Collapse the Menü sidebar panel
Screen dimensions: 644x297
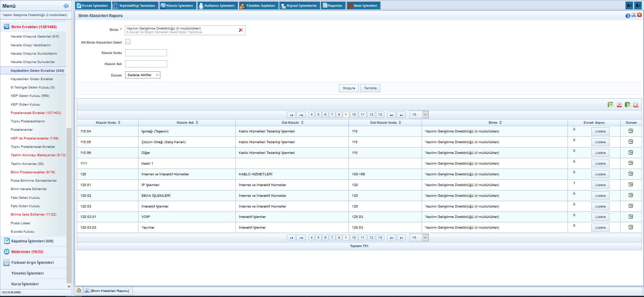point(66,6)
